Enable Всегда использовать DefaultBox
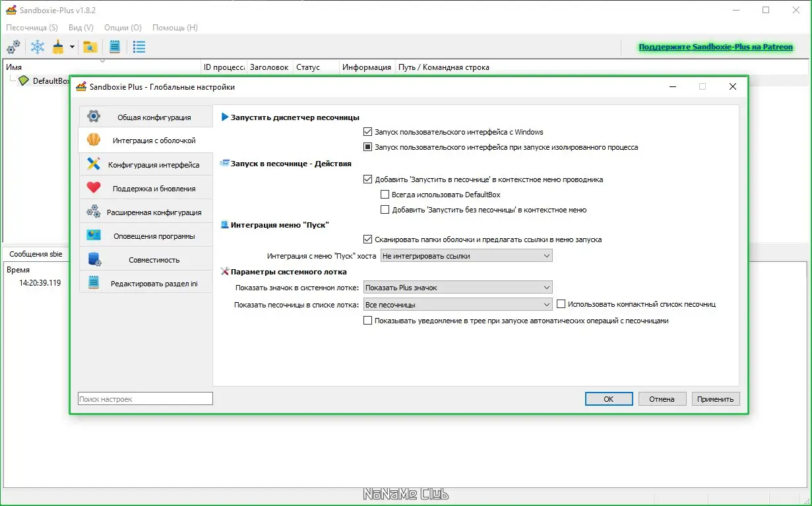 click(385, 195)
